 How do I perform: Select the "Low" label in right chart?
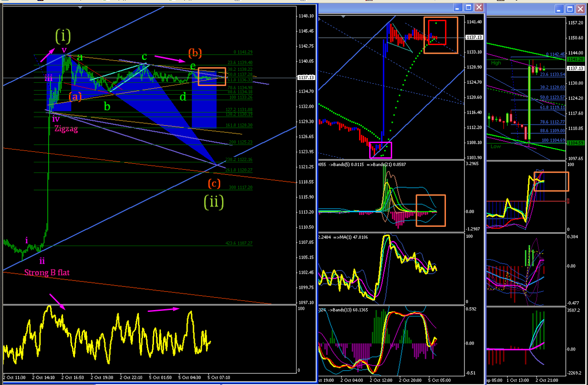pyautogui.click(x=496, y=147)
